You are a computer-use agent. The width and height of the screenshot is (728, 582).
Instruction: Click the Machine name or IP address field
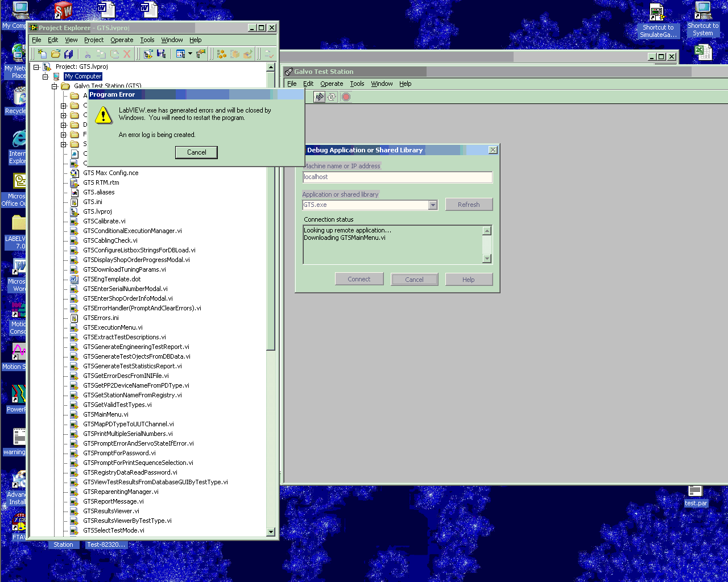click(397, 177)
